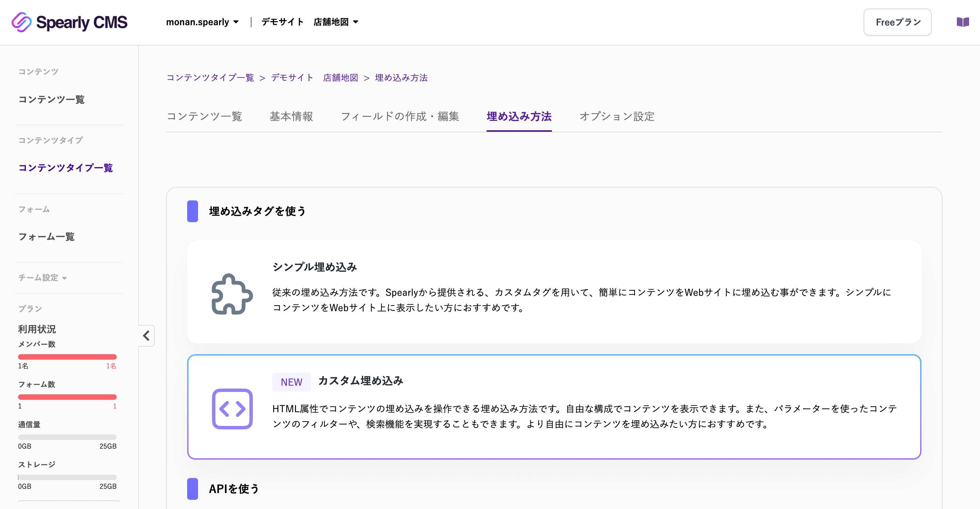The height and width of the screenshot is (509, 980).
Task: Open フォーム一覧 from the sidebar
Action: [x=47, y=236]
